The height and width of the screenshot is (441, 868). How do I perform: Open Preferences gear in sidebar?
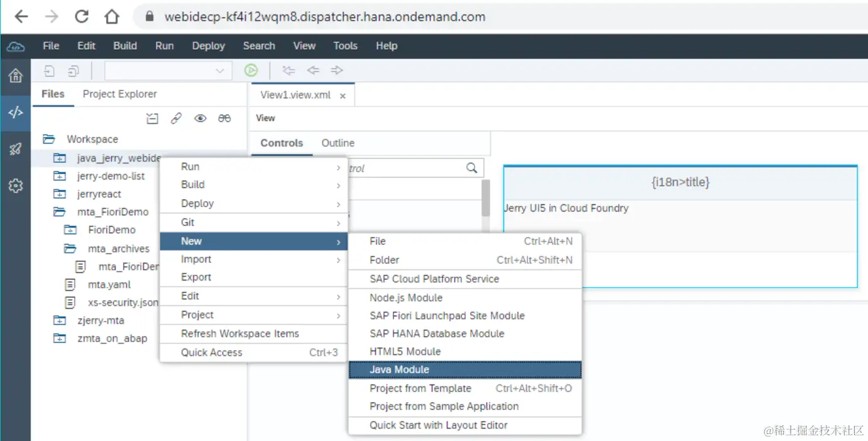coord(16,186)
